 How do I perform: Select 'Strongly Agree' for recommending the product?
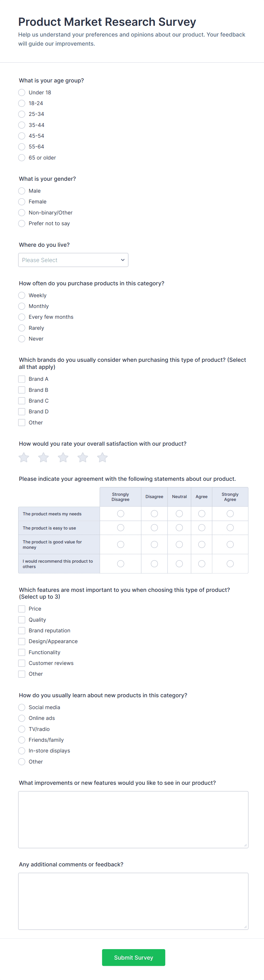pyautogui.click(x=230, y=564)
